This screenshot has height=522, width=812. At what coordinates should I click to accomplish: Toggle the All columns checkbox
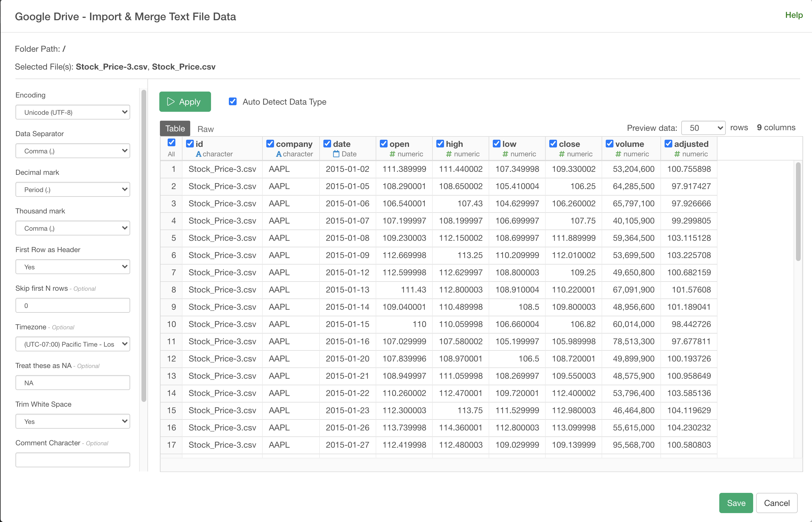(x=171, y=143)
